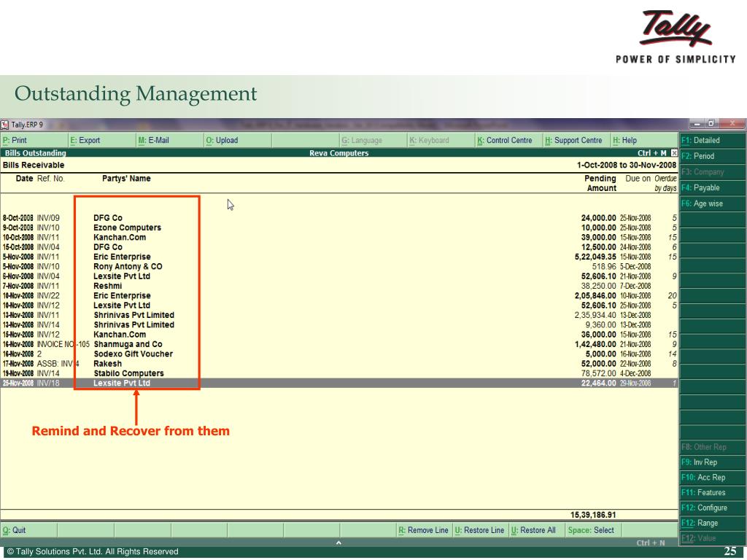The image size is (747, 560).
Task: Click the pending amount 39,000.00
Action: [x=598, y=238]
